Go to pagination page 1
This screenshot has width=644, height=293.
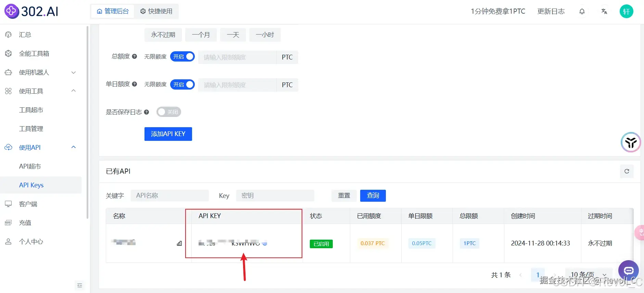pos(538,275)
